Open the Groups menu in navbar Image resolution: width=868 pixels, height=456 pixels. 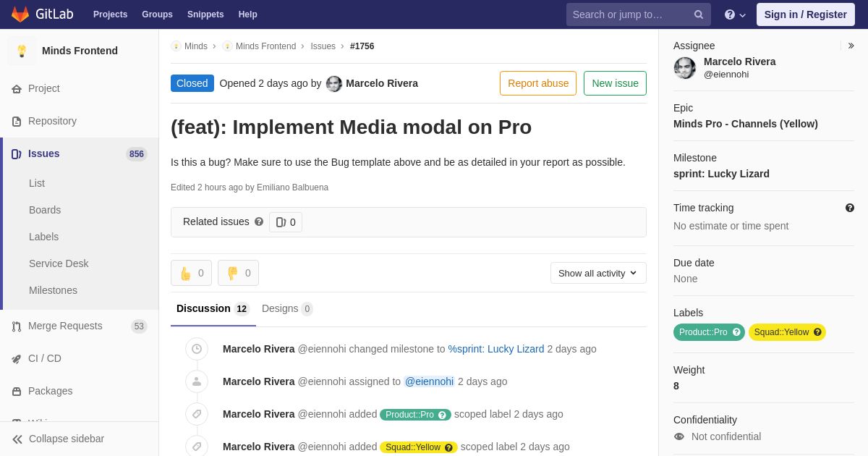tap(157, 14)
